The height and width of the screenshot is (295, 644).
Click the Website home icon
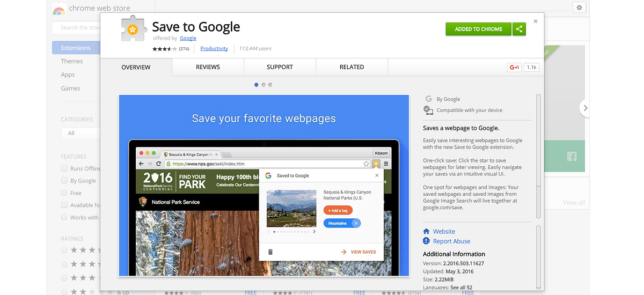pyautogui.click(x=427, y=231)
